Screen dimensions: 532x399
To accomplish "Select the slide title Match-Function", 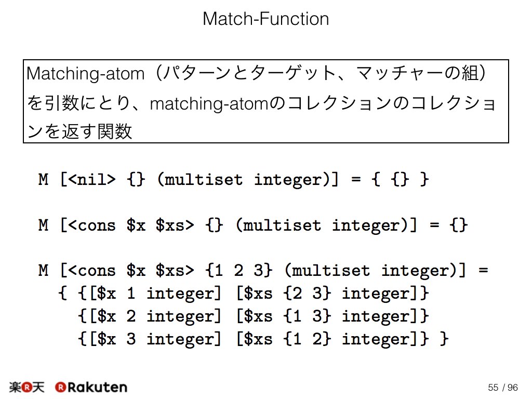I will point(265,19).
